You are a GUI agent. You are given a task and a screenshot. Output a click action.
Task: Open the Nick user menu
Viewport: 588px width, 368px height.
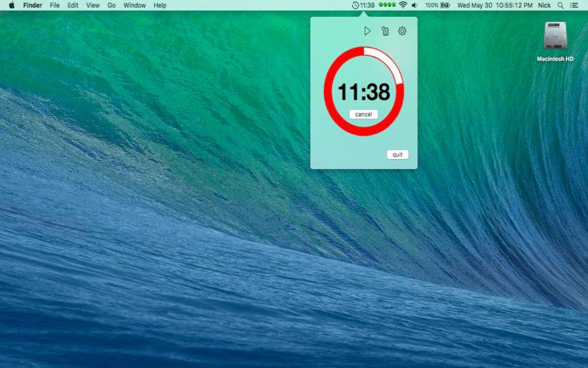tap(544, 5)
